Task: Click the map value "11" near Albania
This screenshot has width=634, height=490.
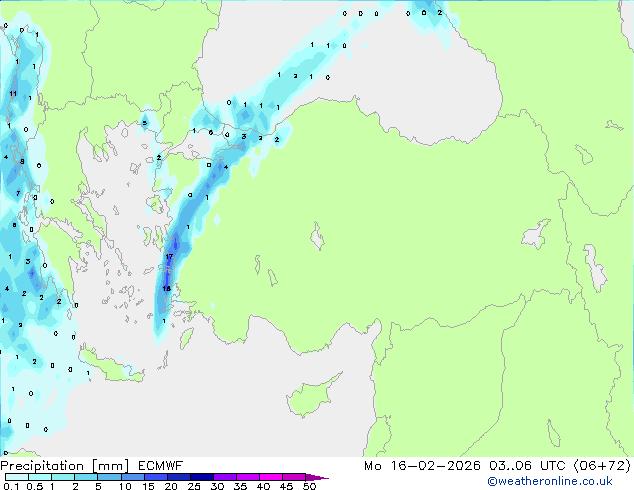Action: click(x=13, y=93)
